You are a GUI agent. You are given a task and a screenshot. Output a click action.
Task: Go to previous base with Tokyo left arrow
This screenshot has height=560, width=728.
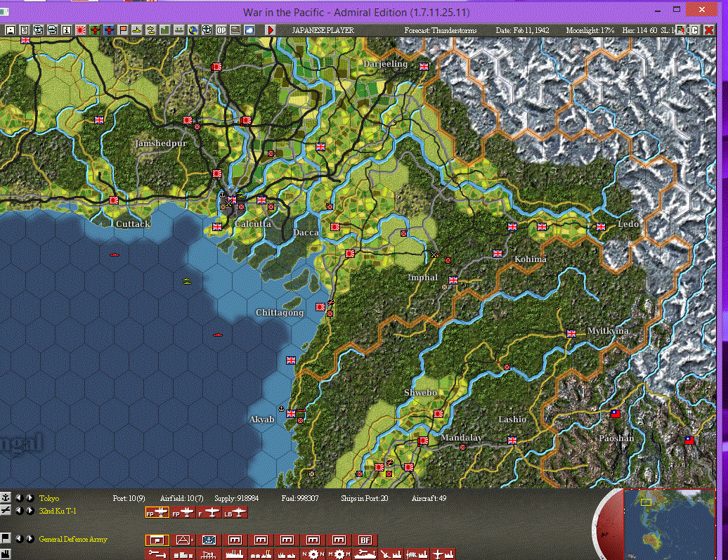(19, 497)
